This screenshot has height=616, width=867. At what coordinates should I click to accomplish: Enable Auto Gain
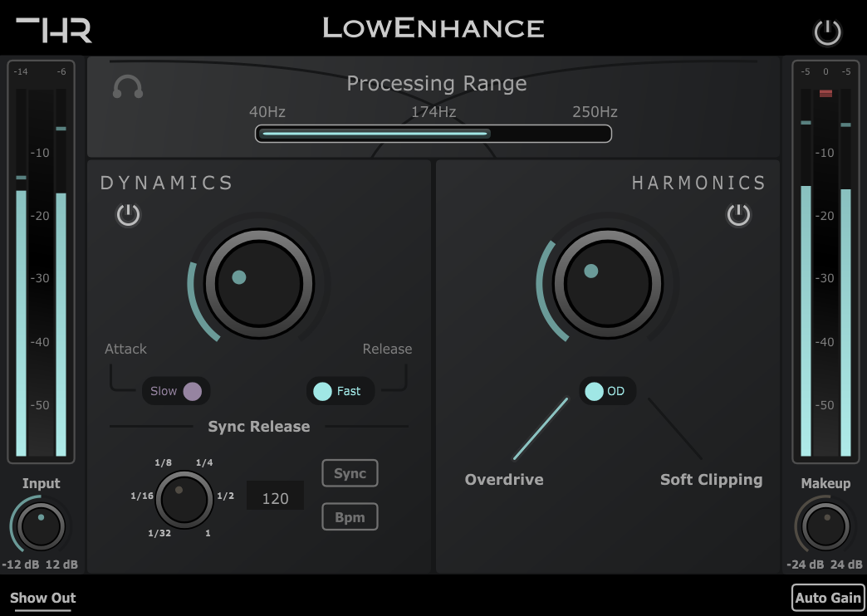pos(827,598)
